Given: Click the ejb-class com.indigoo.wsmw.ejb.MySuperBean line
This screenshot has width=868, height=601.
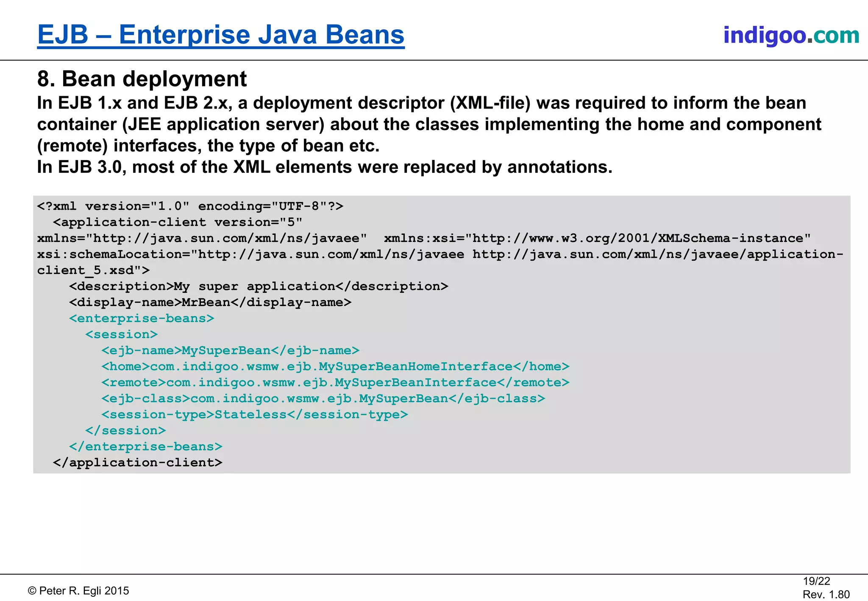Looking at the screenshot, I should [x=323, y=399].
